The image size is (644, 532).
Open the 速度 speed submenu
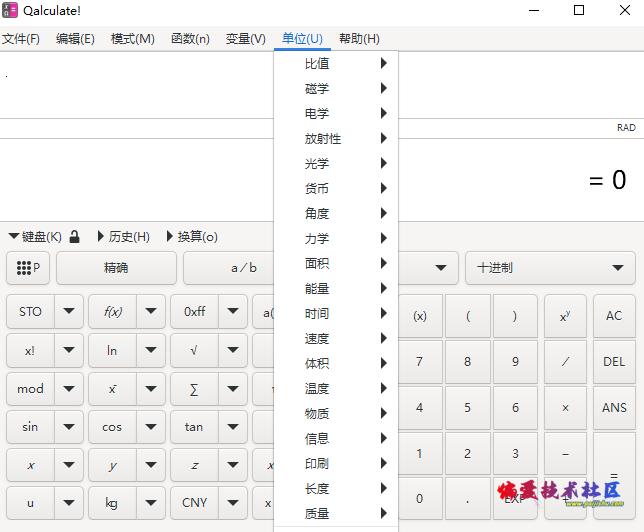(336, 339)
